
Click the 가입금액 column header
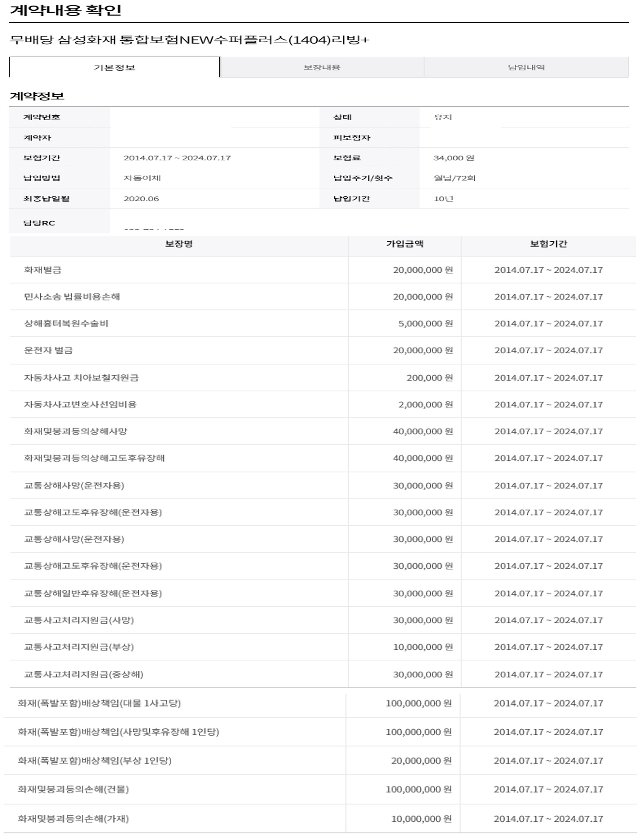click(405, 244)
